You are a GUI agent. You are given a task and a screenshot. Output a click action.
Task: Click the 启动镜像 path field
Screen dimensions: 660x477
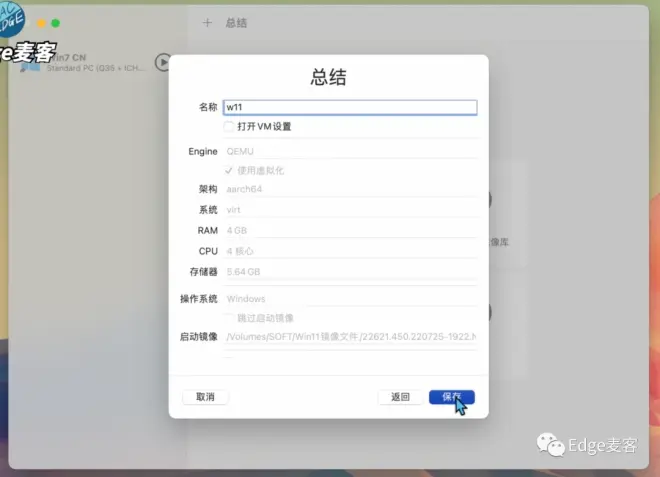(351, 336)
